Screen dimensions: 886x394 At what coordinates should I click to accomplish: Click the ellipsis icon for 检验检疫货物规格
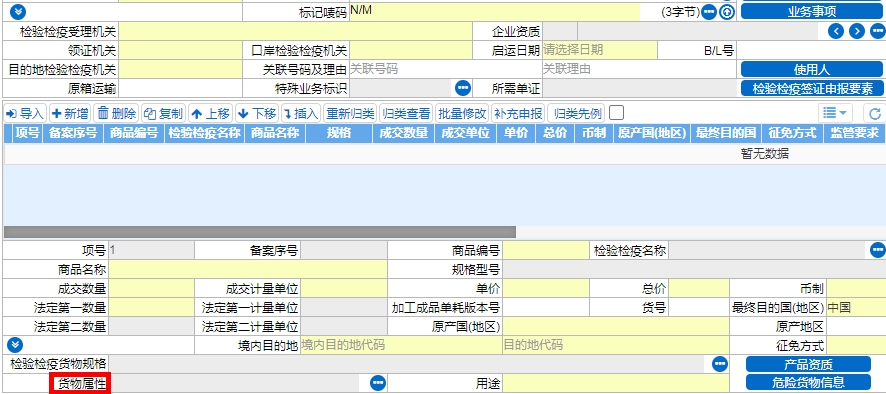pos(719,363)
